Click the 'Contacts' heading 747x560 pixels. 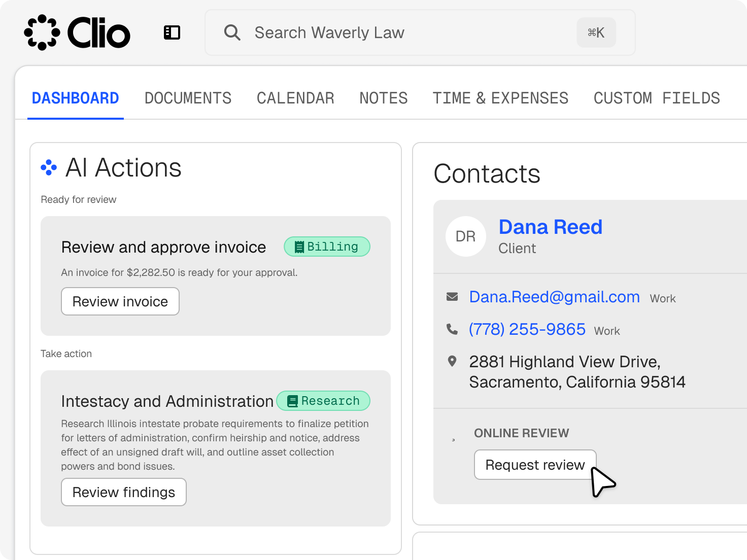487,173
